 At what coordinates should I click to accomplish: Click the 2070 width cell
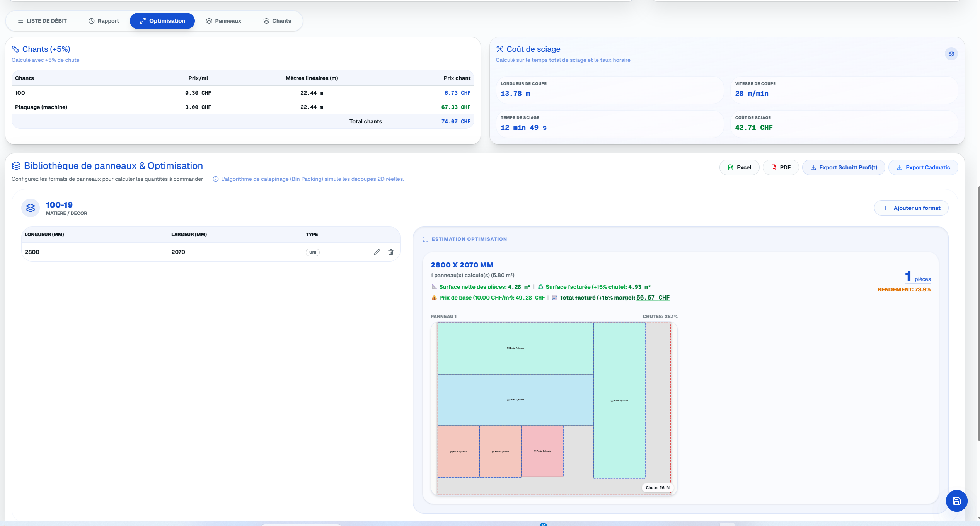point(178,252)
